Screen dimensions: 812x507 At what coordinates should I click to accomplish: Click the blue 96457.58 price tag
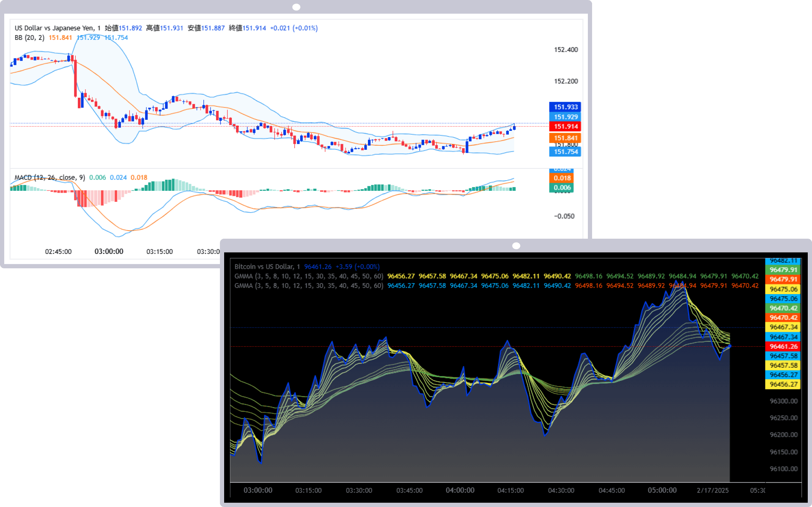coord(783,356)
